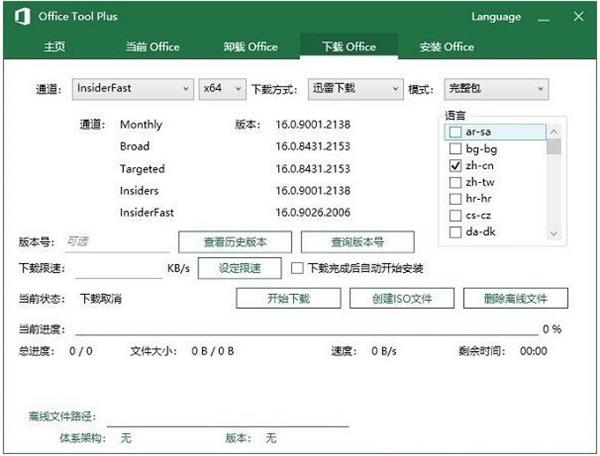Click the 删除离线文件 button

pyautogui.click(x=515, y=298)
